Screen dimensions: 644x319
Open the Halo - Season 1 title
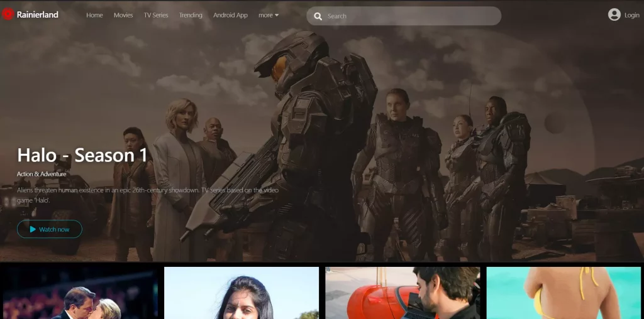point(82,155)
